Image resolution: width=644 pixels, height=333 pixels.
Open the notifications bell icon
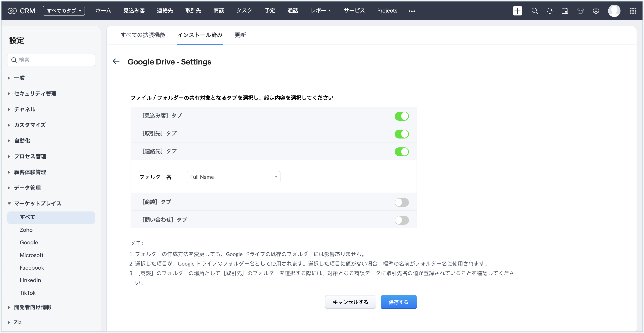[549, 11]
